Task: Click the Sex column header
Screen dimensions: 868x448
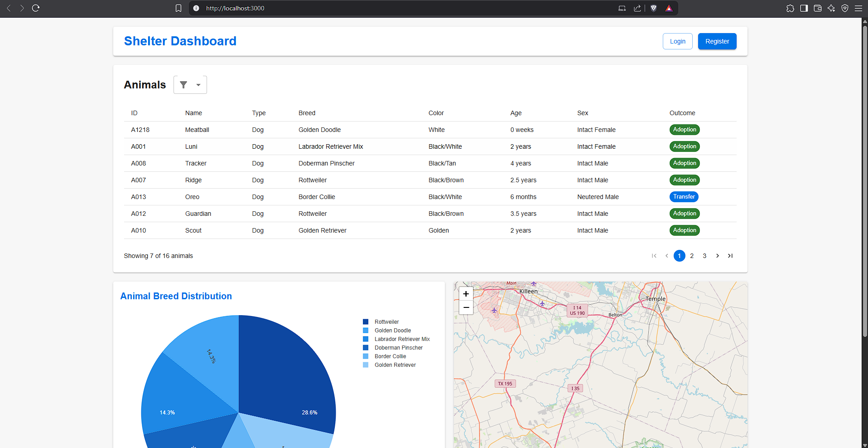Action: (x=583, y=113)
